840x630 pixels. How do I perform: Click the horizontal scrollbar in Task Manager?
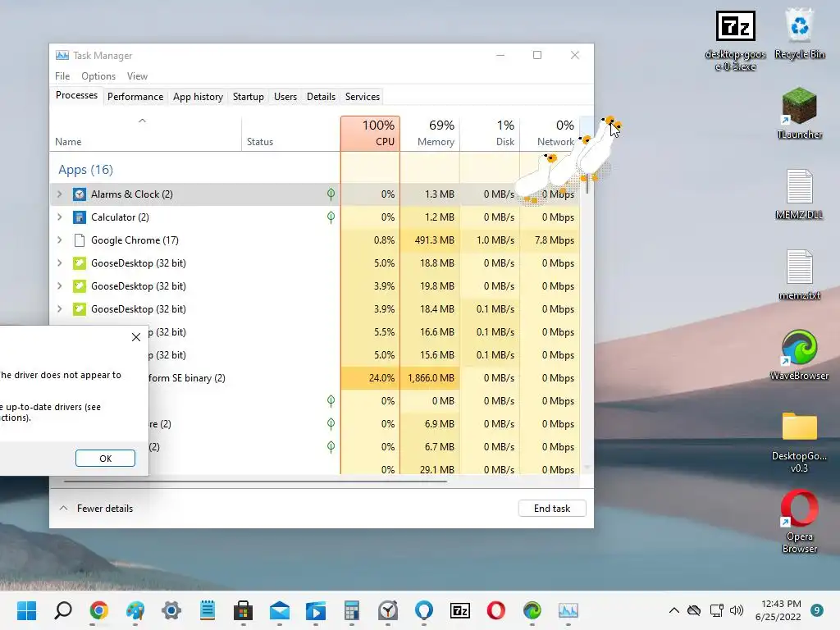point(255,482)
